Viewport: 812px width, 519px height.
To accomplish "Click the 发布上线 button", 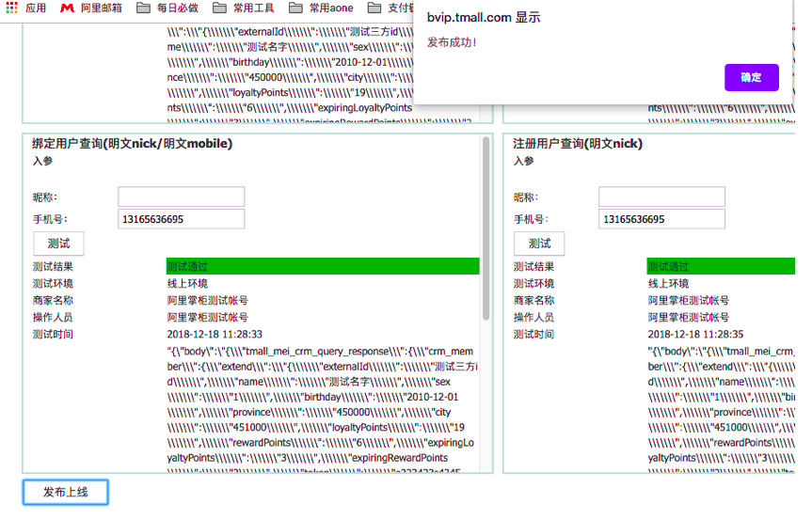I will 65,492.
